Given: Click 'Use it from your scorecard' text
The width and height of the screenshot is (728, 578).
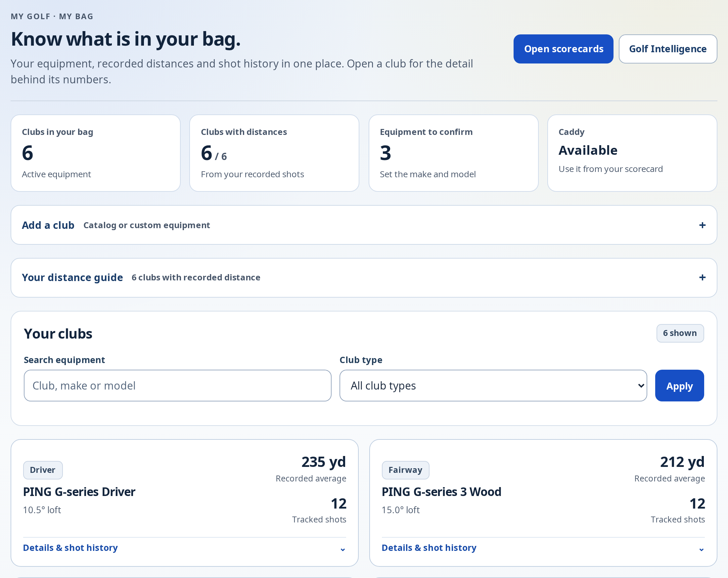Looking at the screenshot, I should tap(611, 169).
